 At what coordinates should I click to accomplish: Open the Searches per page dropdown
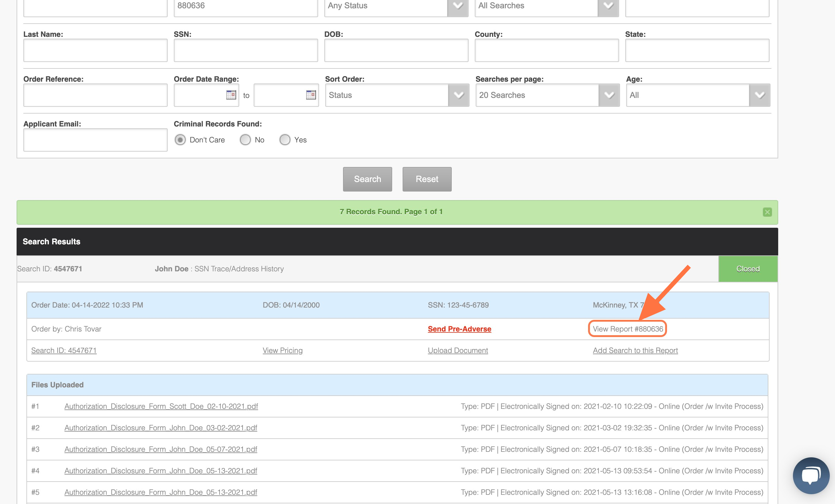click(548, 95)
